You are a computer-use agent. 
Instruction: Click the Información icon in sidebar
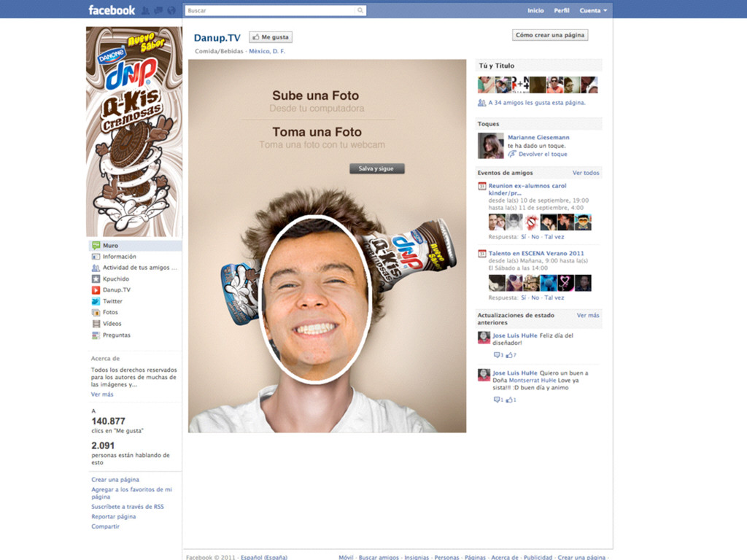(x=96, y=256)
